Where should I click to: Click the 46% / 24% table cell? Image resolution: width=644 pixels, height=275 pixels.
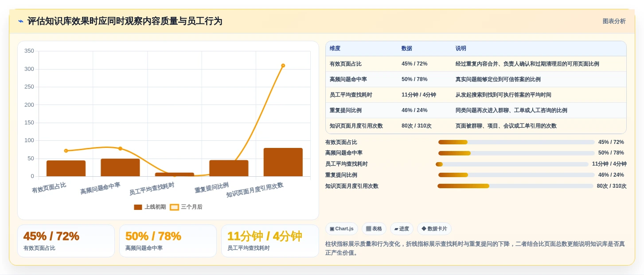tap(414, 110)
